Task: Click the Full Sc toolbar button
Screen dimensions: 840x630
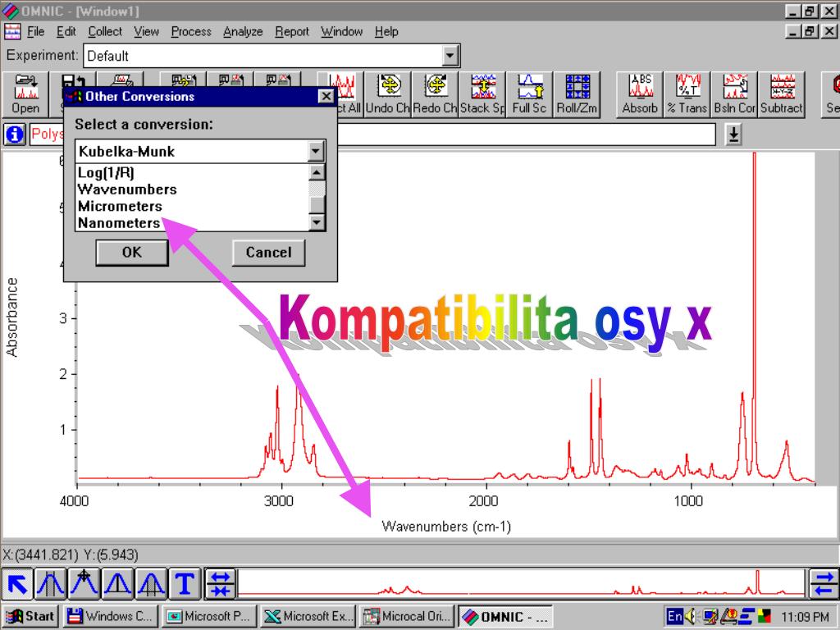Action: click(x=529, y=94)
